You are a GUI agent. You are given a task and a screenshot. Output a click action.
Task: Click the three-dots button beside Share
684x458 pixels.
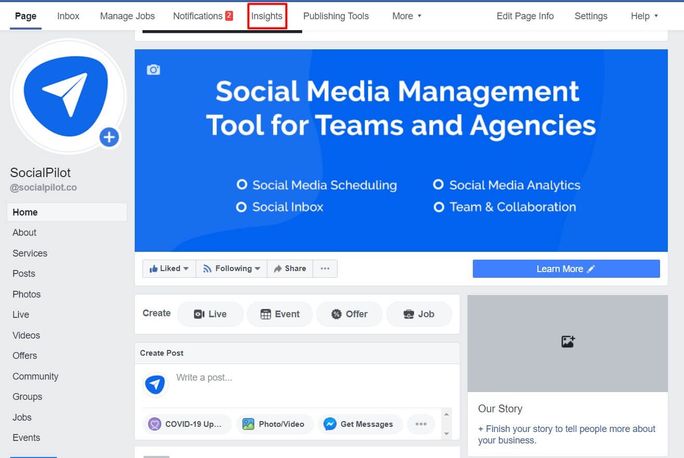(x=325, y=269)
